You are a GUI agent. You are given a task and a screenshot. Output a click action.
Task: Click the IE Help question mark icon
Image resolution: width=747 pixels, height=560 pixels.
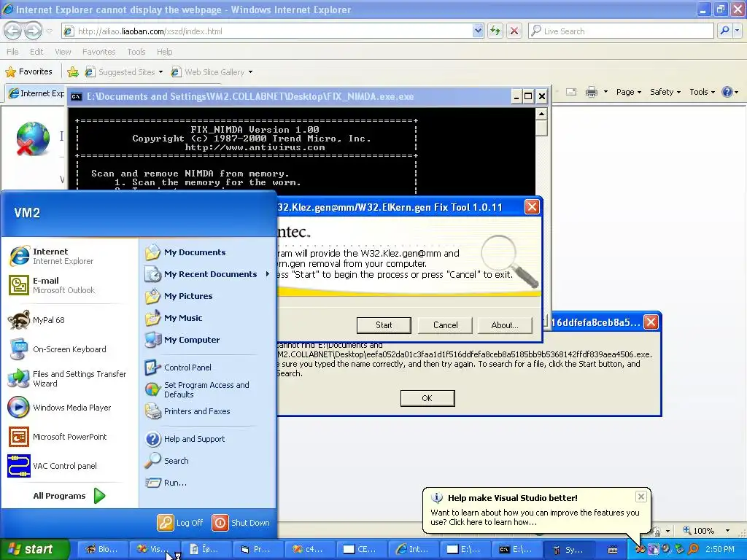click(727, 92)
